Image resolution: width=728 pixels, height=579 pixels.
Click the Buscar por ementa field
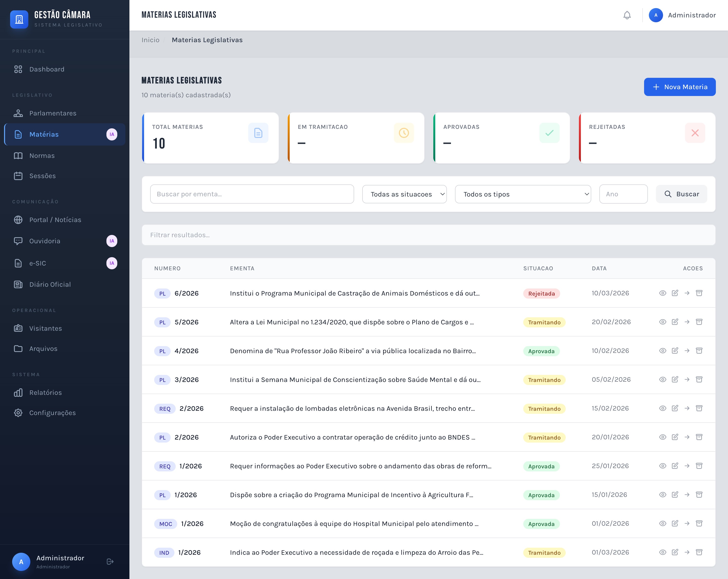coord(252,194)
